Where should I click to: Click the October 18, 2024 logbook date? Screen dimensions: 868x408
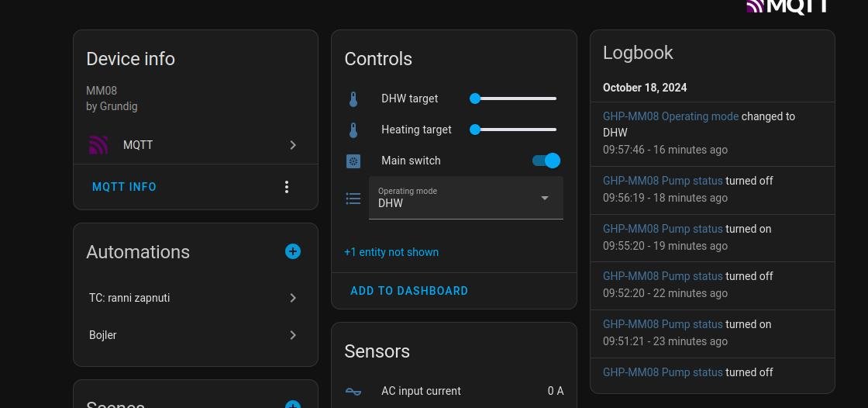(645, 88)
